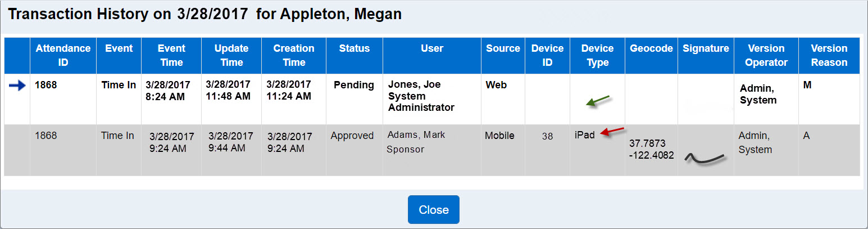Open the signature scribble image
The height and width of the screenshot is (229, 868).
[x=705, y=159]
